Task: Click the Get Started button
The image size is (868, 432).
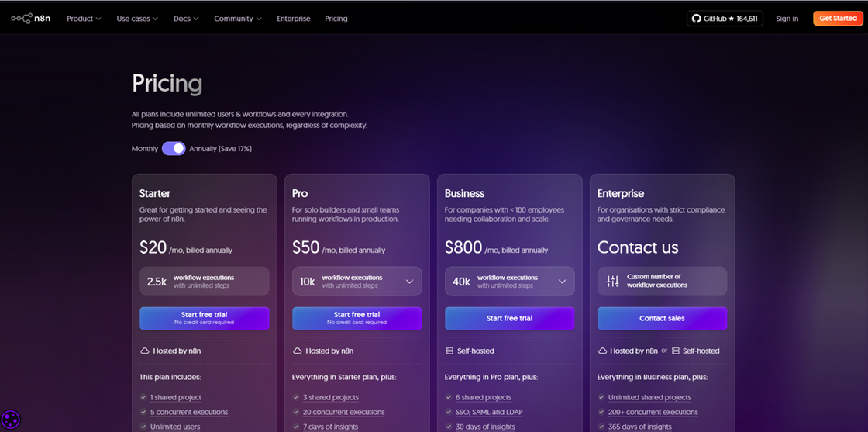Action: (x=838, y=19)
